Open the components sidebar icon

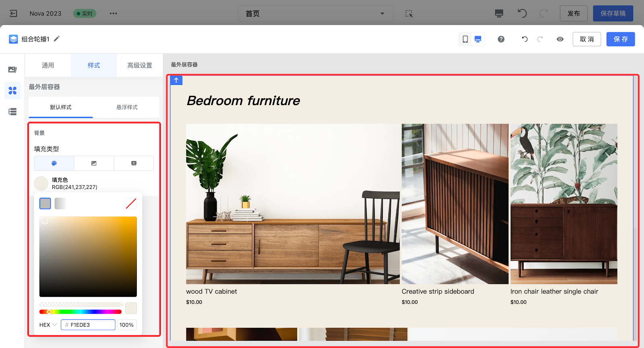pyautogui.click(x=12, y=91)
